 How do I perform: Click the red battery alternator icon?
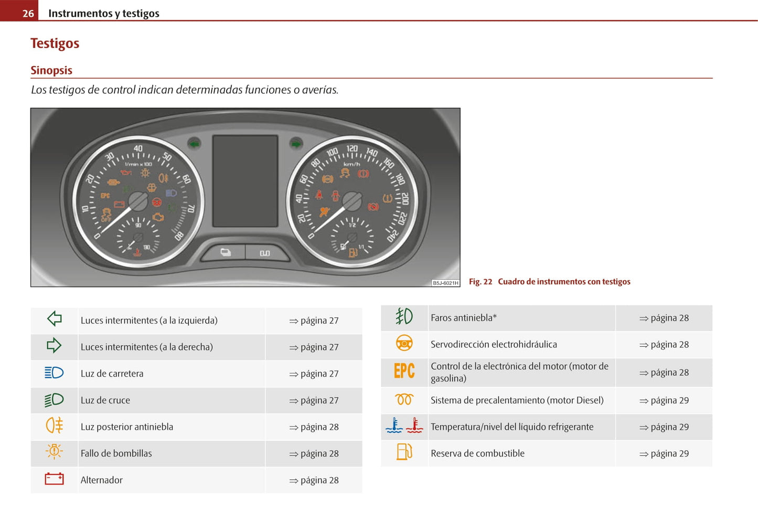click(x=54, y=479)
